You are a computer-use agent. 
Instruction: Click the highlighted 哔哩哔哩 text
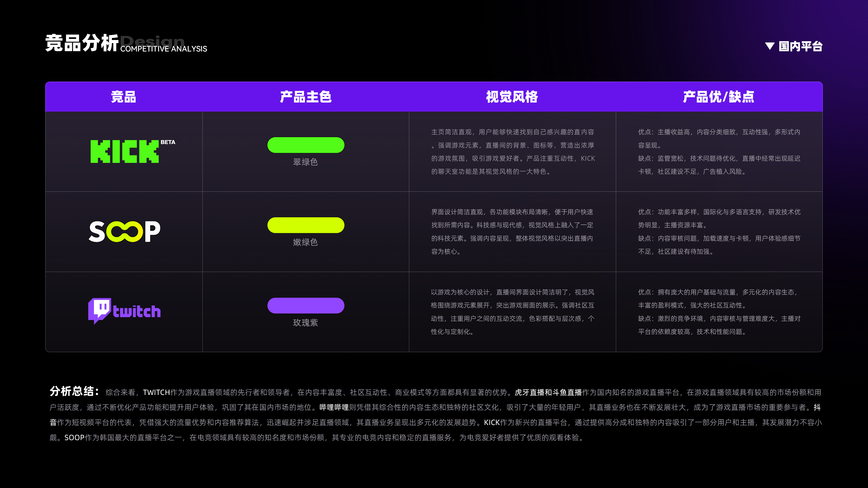(334, 408)
